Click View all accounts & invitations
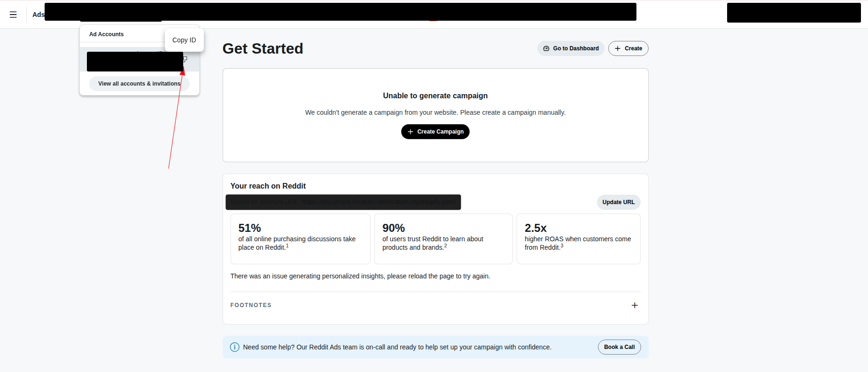Image resolution: width=868 pixels, height=372 pixels. 139,84
